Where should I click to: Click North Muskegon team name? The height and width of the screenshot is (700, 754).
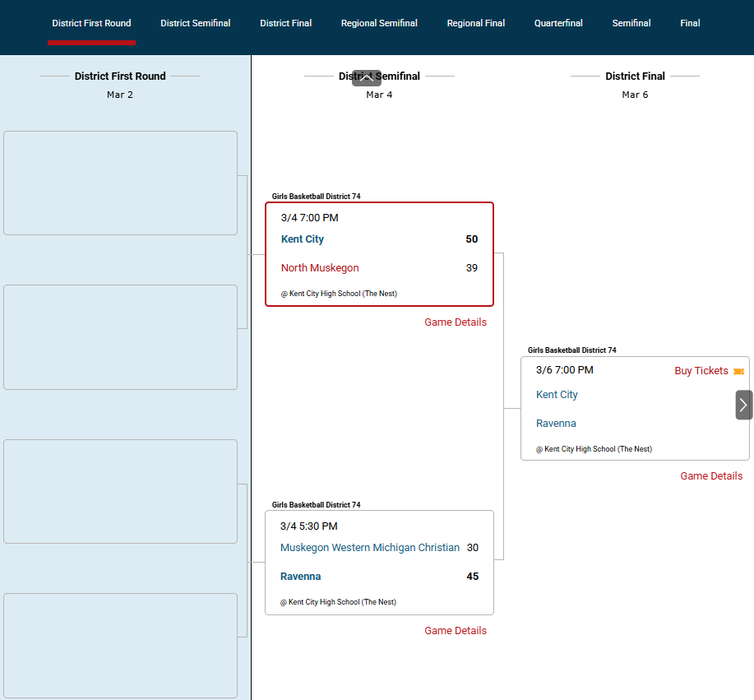coord(320,268)
